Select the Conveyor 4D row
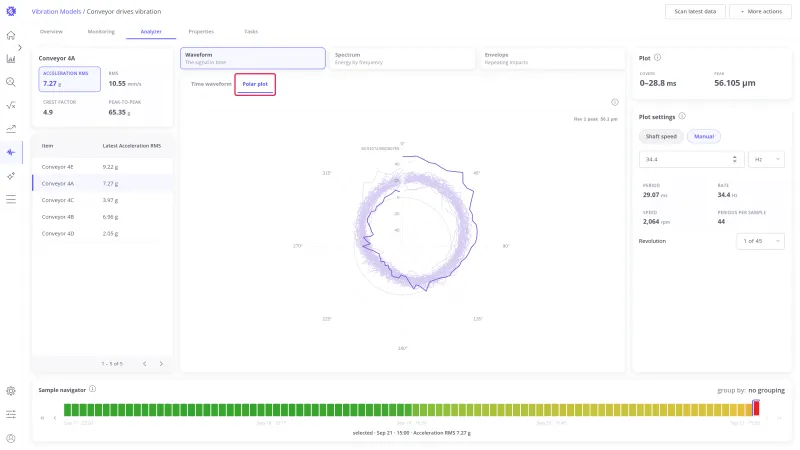Viewport: 800px width, 450px height. [x=103, y=234]
